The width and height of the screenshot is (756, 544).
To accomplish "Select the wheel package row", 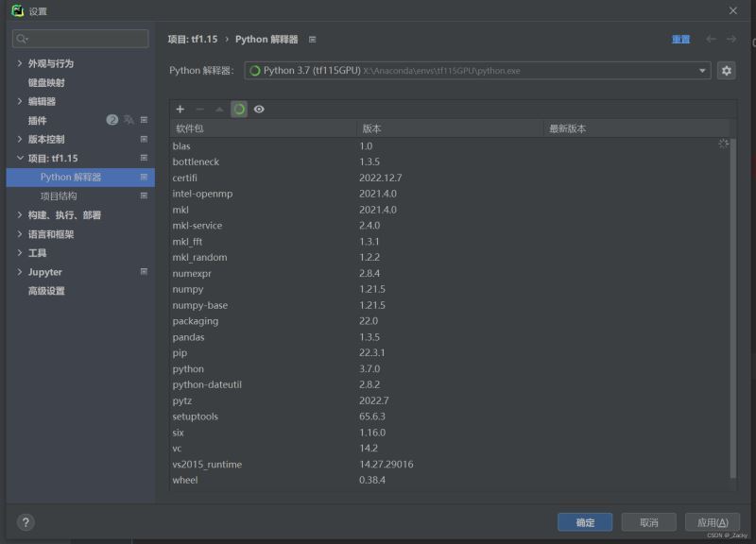I will click(x=450, y=480).
